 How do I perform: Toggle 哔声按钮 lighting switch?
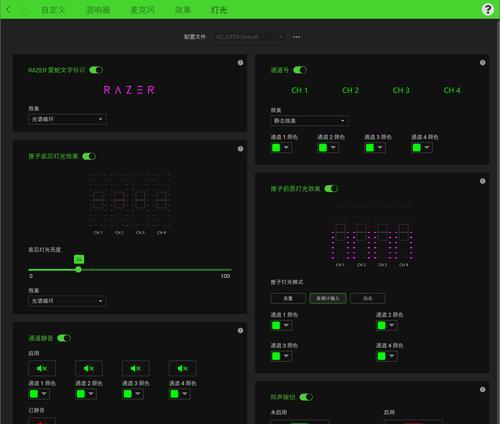click(306, 397)
